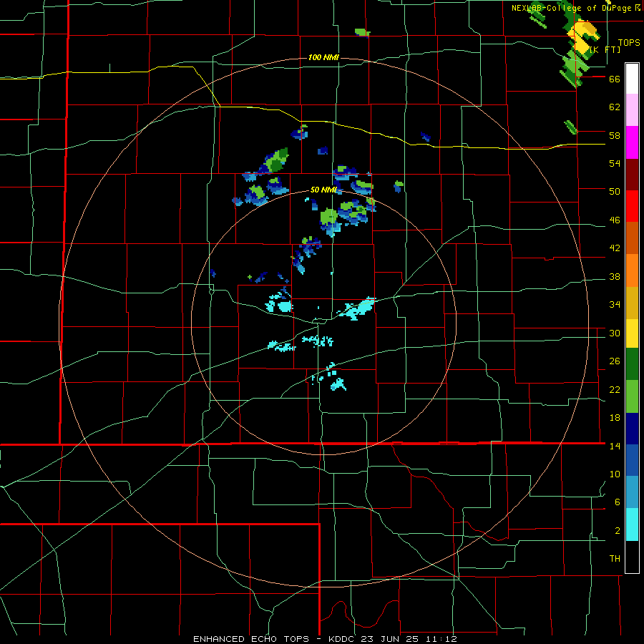Image resolution: width=644 pixels, height=644 pixels.
Task: Click the legend value 30
Action: [x=615, y=333]
